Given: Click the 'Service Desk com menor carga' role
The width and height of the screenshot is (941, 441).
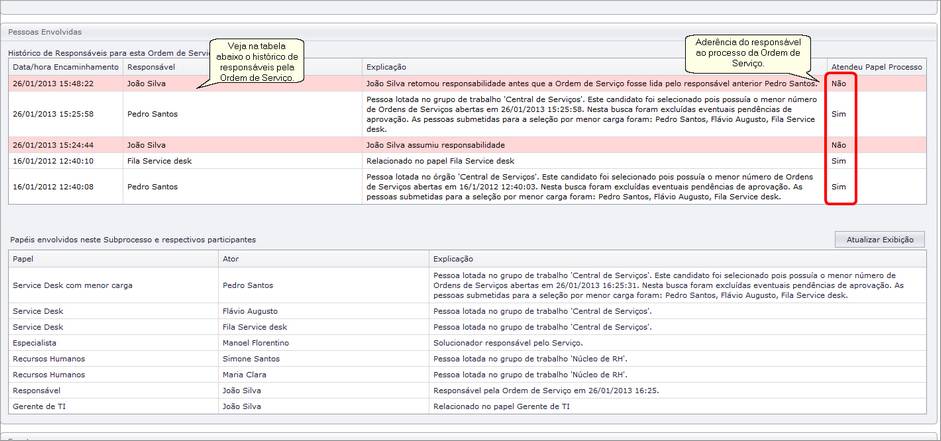Looking at the screenshot, I should tap(73, 286).
